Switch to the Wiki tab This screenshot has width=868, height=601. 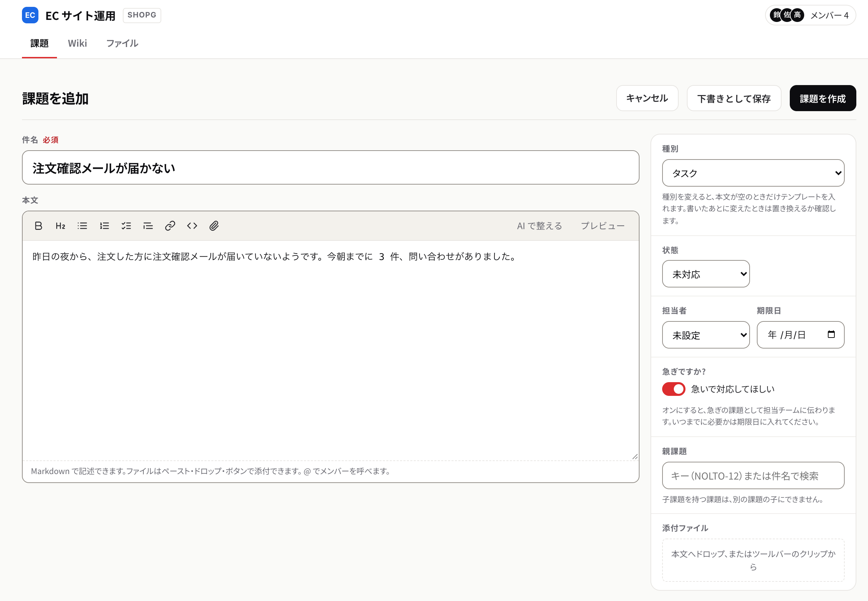(78, 43)
